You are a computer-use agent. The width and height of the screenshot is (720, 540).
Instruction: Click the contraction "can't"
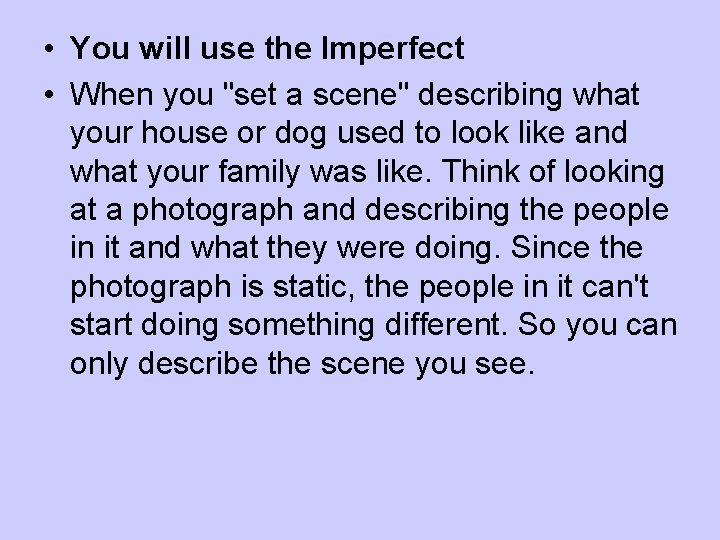pos(626,288)
